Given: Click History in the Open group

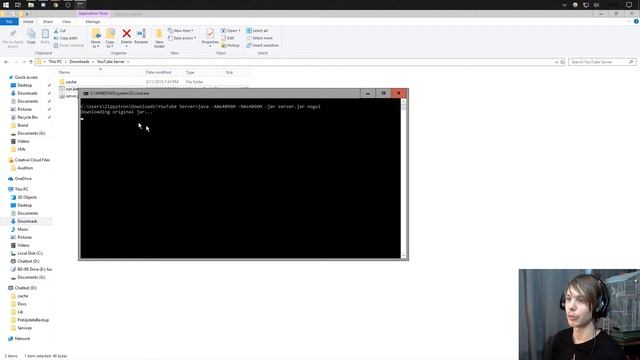Looking at the screenshot, I should tap(231, 45).
